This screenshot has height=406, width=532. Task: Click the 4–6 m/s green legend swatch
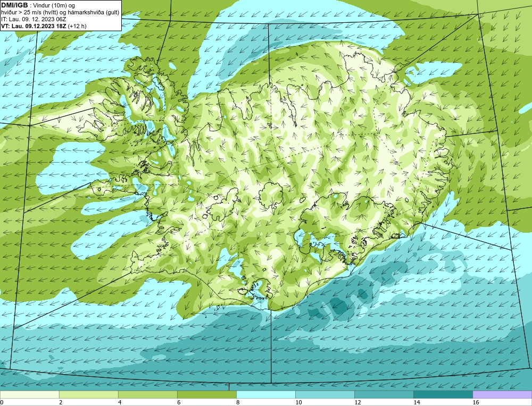coord(147,394)
